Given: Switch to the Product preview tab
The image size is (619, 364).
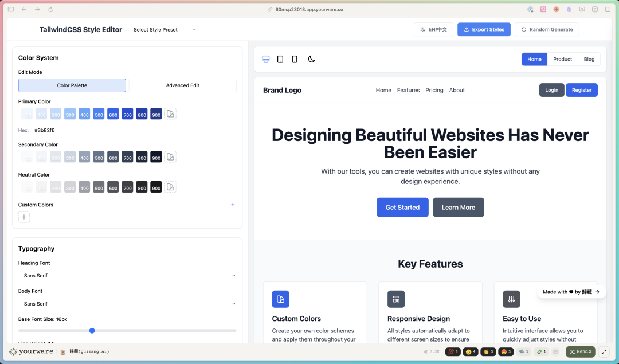Looking at the screenshot, I should click(x=563, y=59).
